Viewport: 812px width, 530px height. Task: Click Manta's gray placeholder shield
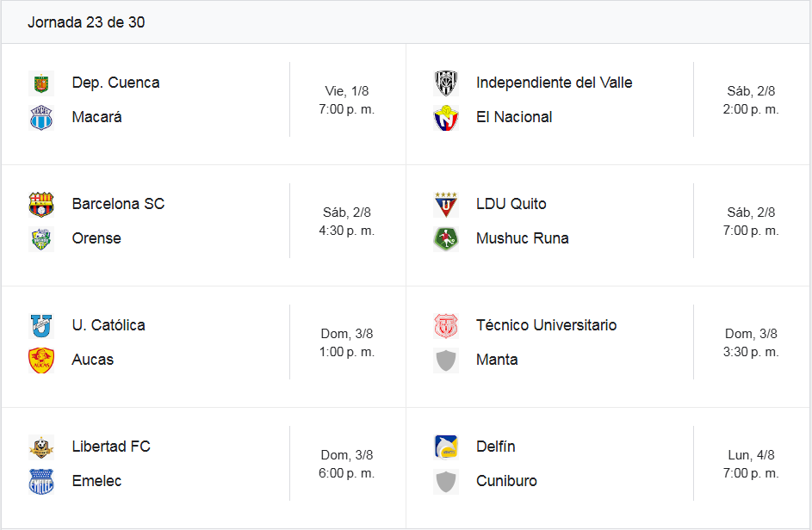(446, 361)
